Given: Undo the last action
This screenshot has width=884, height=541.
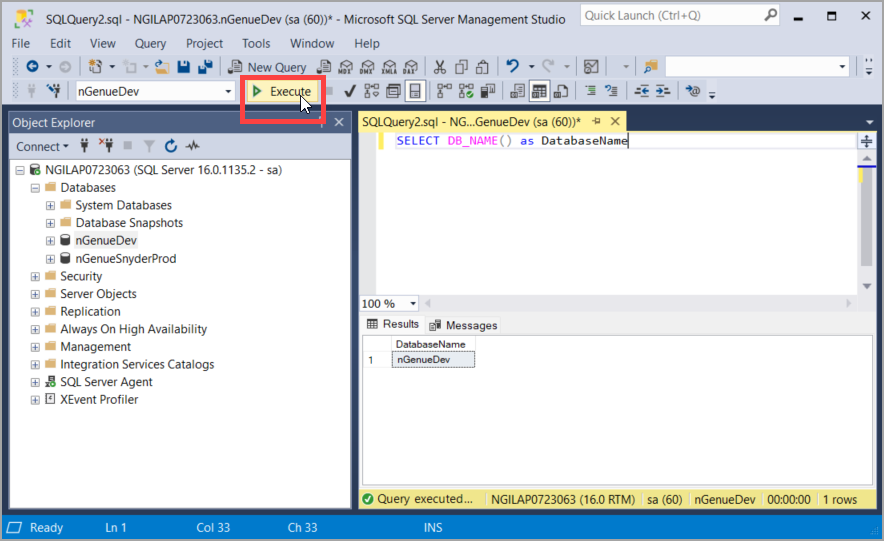Looking at the screenshot, I should click(512, 66).
